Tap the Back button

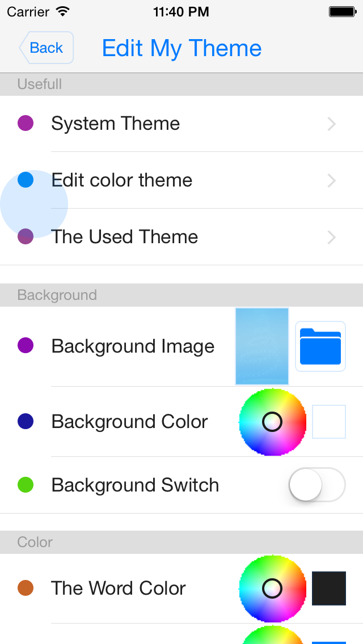coord(47,48)
